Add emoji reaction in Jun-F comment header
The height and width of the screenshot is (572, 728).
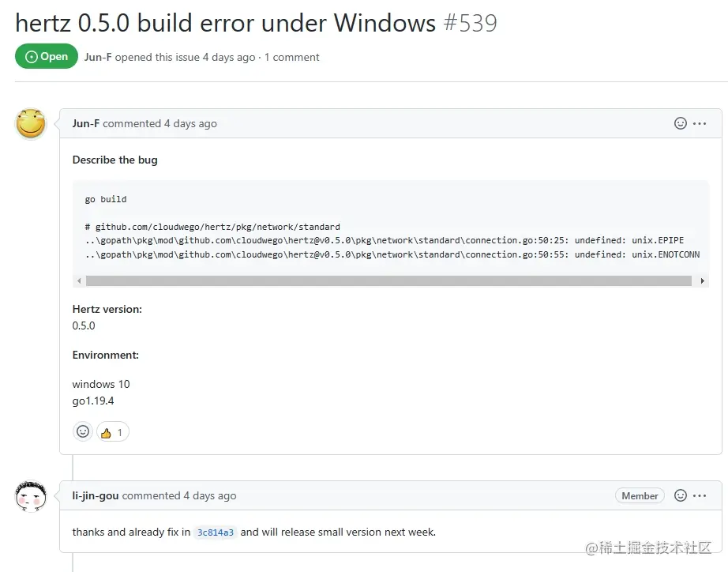pyautogui.click(x=680, y=123)
